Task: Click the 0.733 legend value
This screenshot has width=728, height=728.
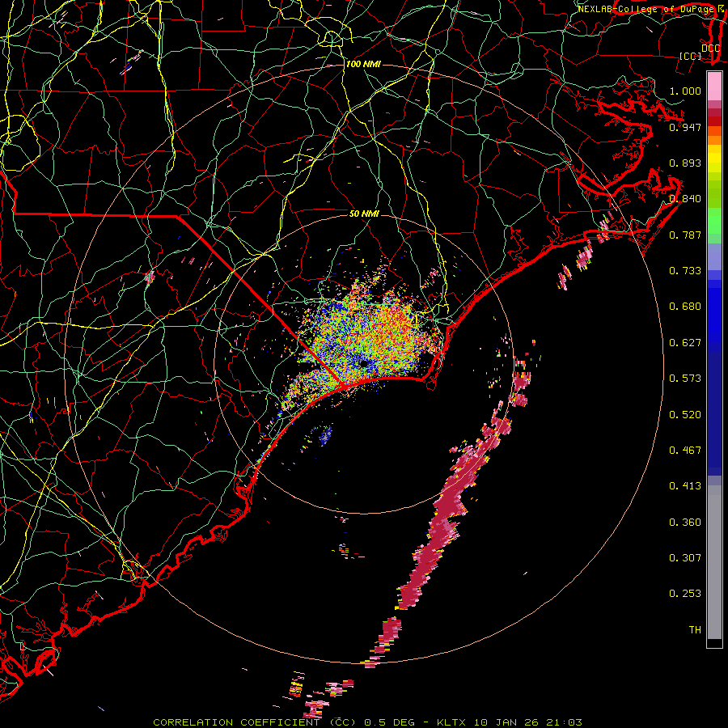Action: pyautogui.click(x=685, y=270)
